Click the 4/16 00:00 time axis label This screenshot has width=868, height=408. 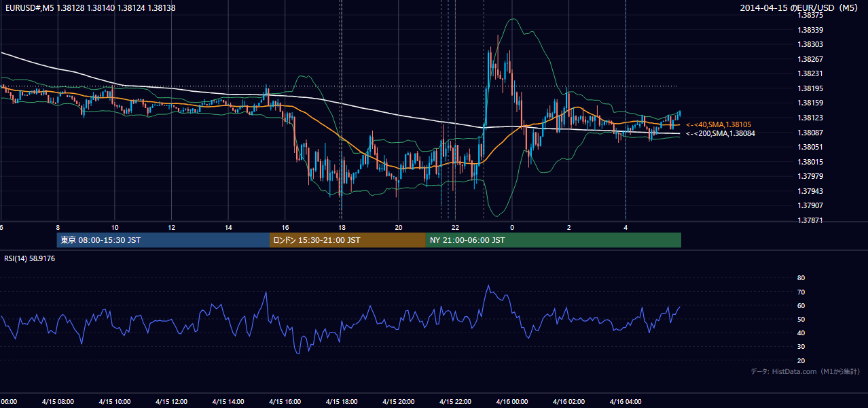(512, 402)
